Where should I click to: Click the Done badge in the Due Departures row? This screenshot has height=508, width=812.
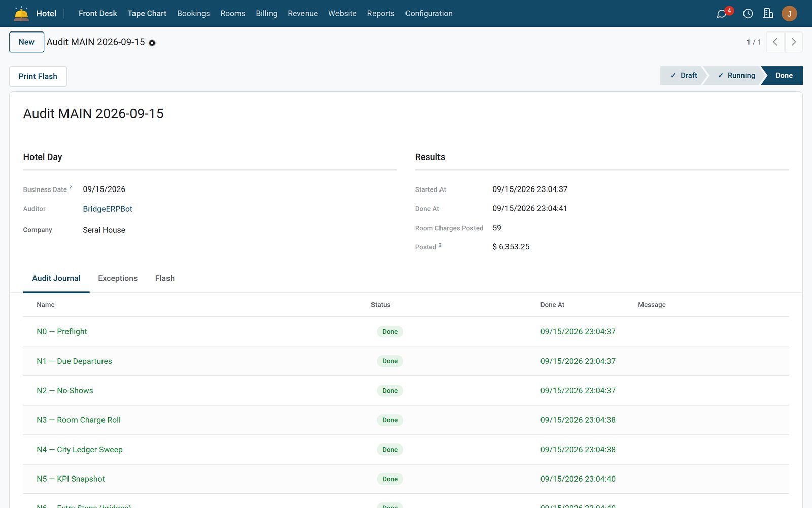[390, 361]
